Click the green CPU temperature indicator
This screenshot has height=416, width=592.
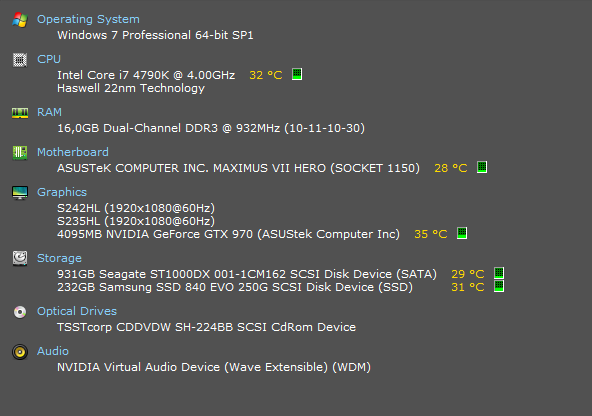coord(297,74)
